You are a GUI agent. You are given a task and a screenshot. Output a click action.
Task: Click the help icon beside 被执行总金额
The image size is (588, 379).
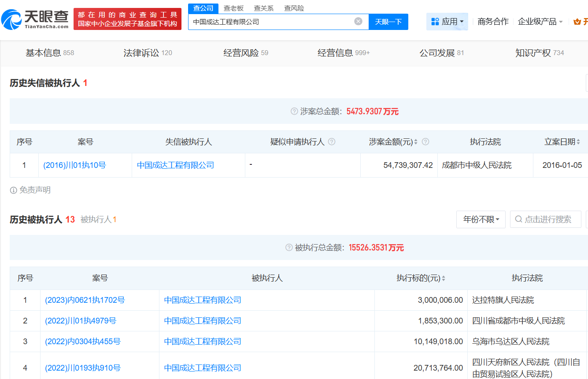[289, 248]
